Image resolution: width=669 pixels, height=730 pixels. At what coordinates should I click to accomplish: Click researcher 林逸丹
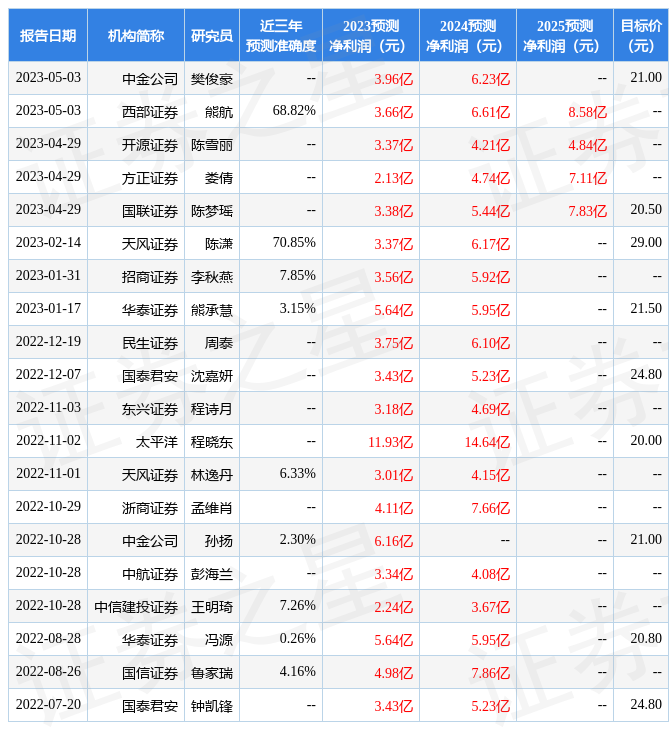212,475
